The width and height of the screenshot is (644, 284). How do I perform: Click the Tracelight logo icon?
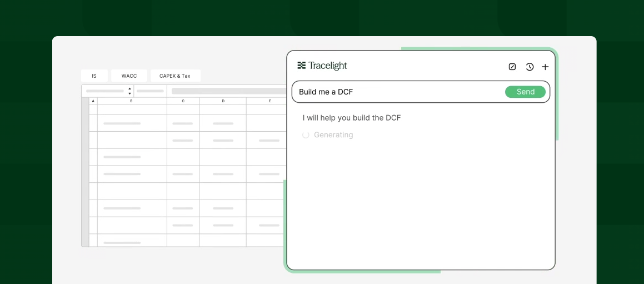pyautogui.click(x=302, y=66)
